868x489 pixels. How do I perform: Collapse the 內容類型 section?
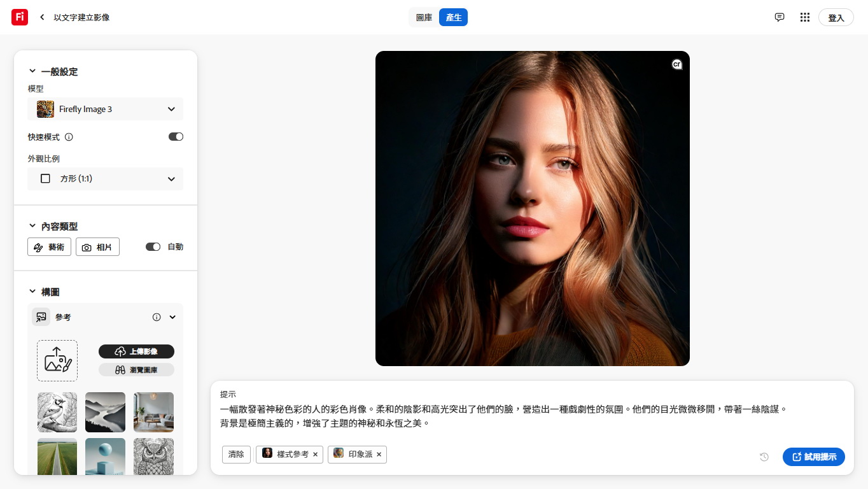[32, 226]
